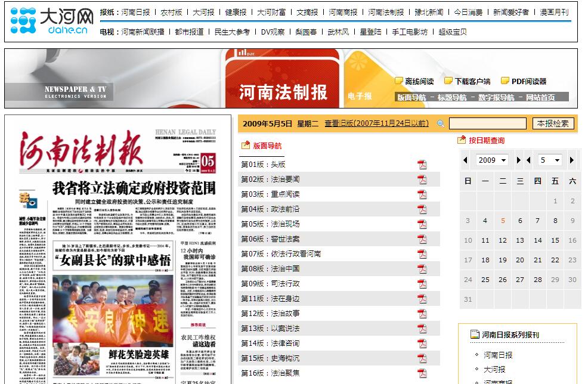Open PDF icon for 第06版 警世法案

[422, 239]
